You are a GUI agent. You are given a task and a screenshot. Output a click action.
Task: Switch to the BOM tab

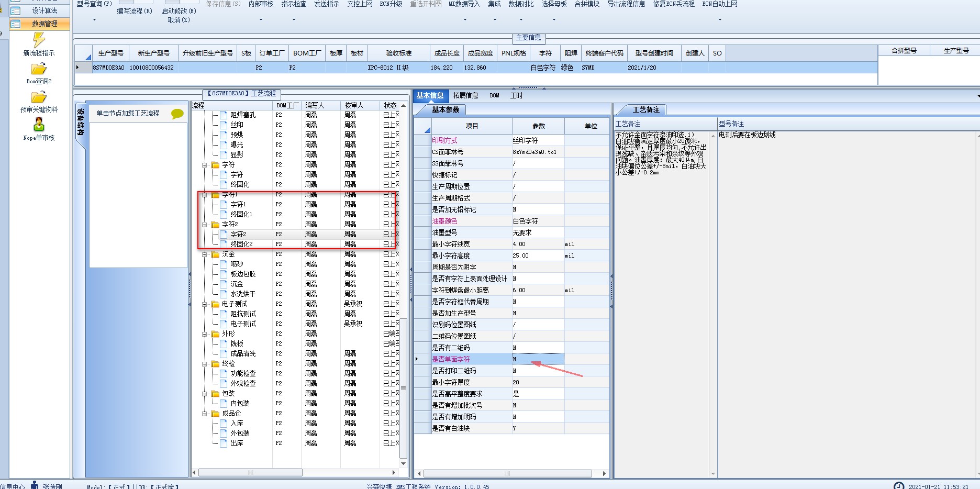click(494, 95)
